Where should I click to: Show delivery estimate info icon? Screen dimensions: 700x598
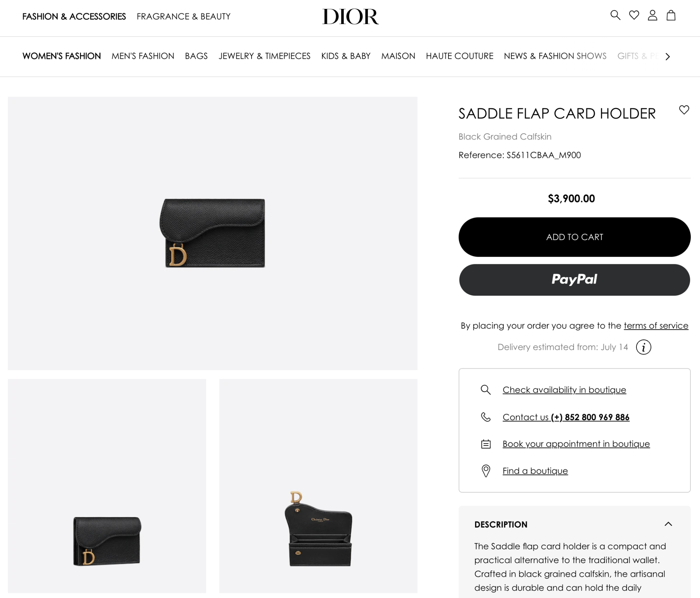[643, 347]
